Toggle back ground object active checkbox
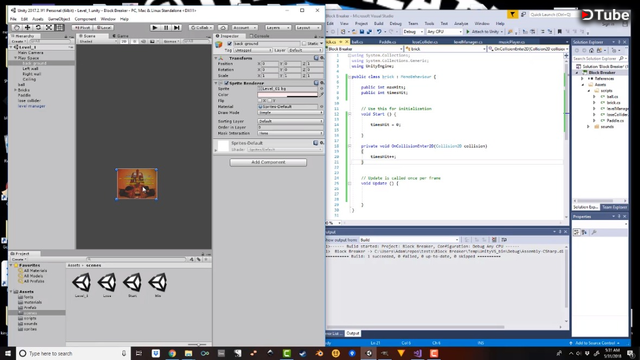Screen dimensions: 640x360 229,43
